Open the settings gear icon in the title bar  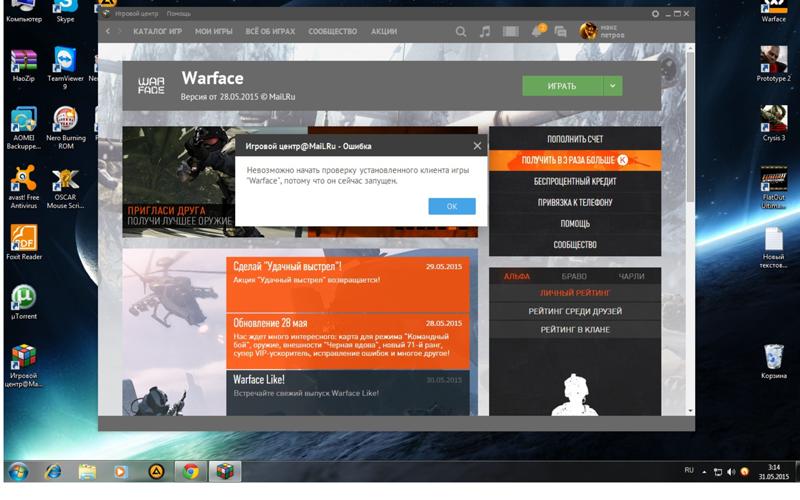(655, 14)
